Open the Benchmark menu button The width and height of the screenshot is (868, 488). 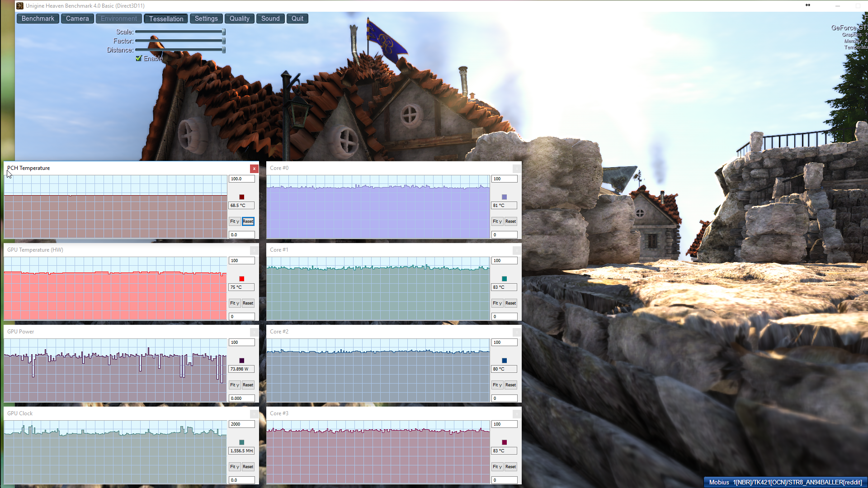tap(38, 19)
